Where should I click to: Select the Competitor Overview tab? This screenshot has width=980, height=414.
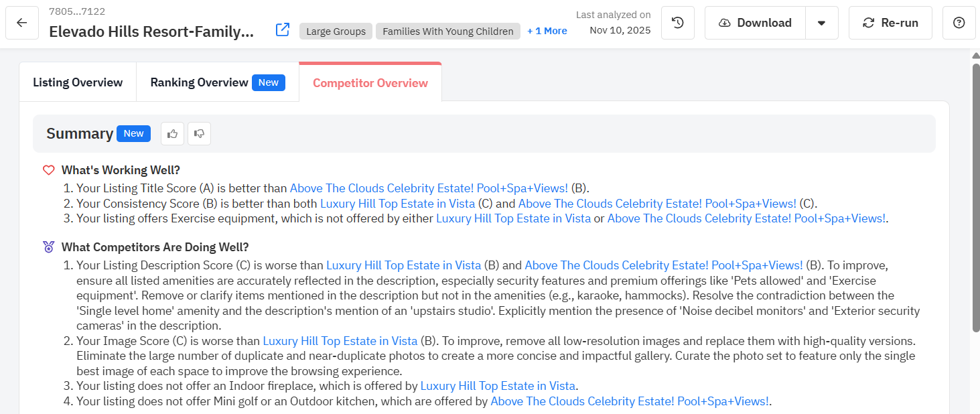370,83
